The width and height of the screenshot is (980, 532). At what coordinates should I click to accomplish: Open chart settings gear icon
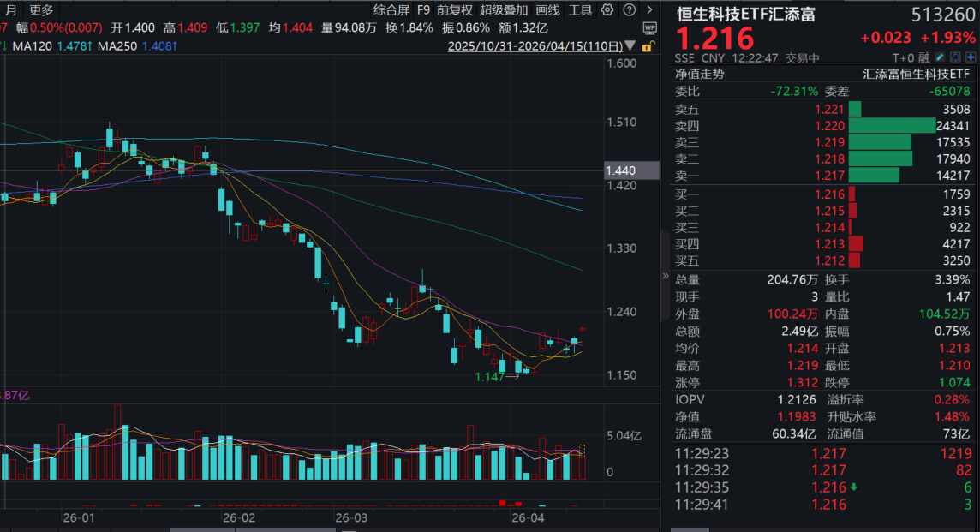tap(607, 10)
